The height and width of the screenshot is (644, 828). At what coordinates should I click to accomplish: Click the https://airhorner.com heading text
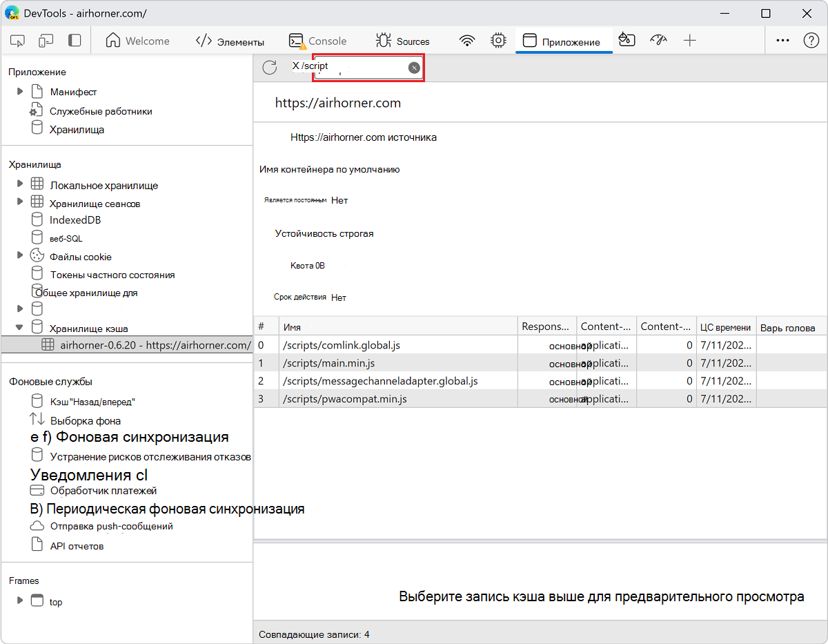[338, 103]
